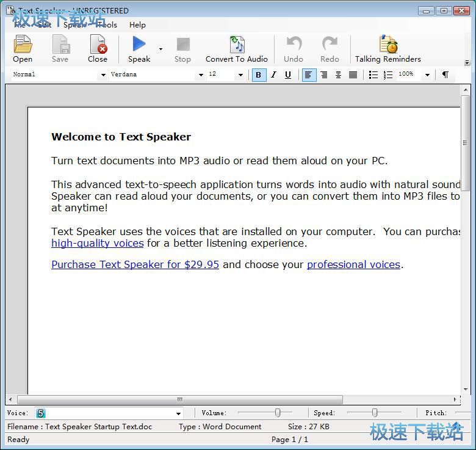Viewport: 476px width, 450px height.
Task: Open Talking Reminders
Action: pyautogui.click(x=388, y=49)
